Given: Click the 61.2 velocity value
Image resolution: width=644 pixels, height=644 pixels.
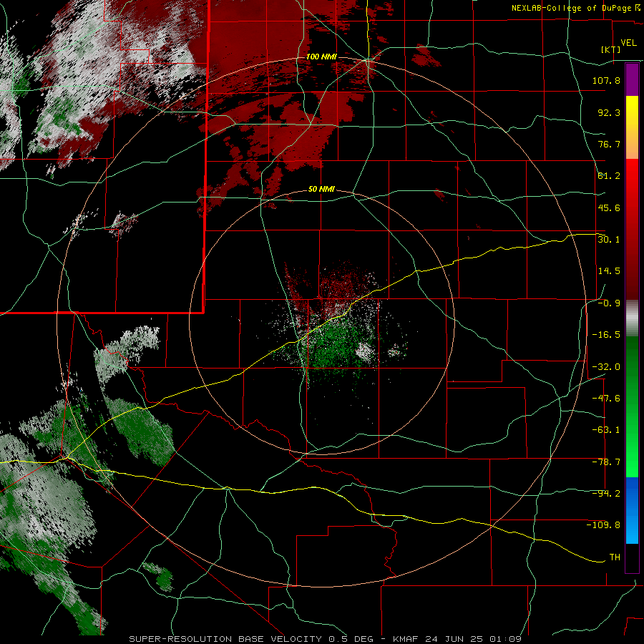Looking at the screenshot, I should pyautogui.click(x=609, y=176).
